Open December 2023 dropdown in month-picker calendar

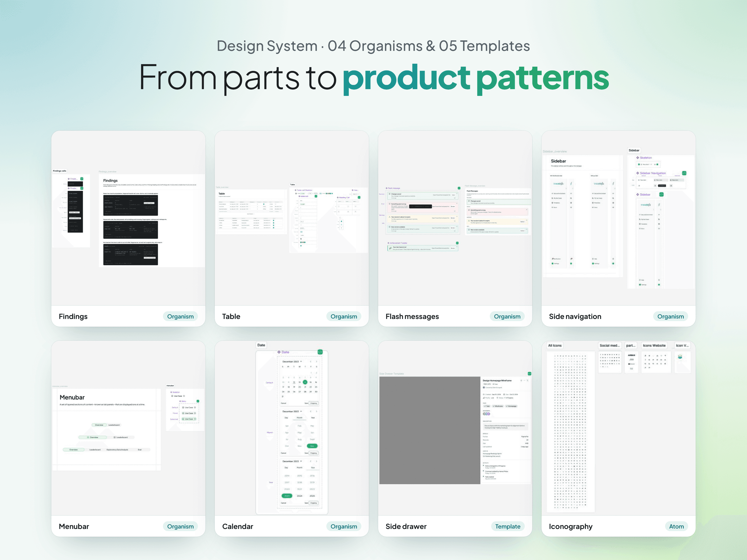(292, 411)
